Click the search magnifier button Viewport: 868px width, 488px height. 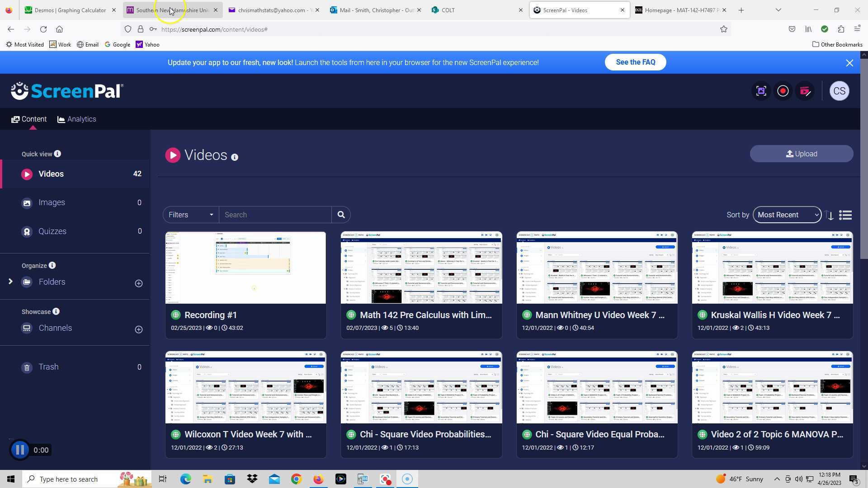[x=341, y=215]
